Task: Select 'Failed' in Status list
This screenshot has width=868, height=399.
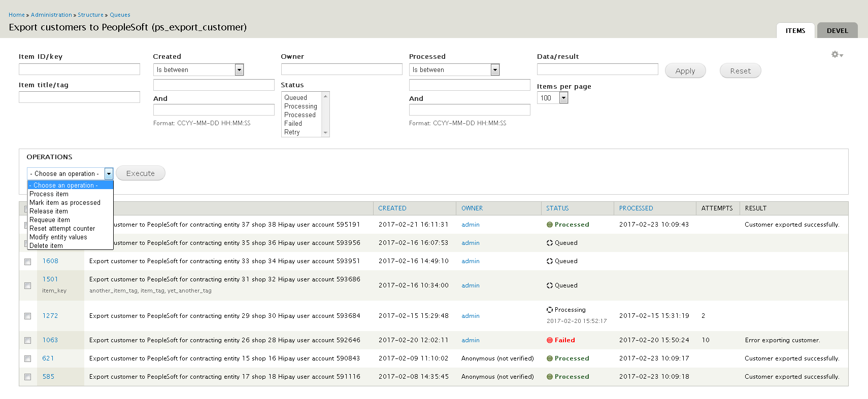Action: [x=302, y=124]
